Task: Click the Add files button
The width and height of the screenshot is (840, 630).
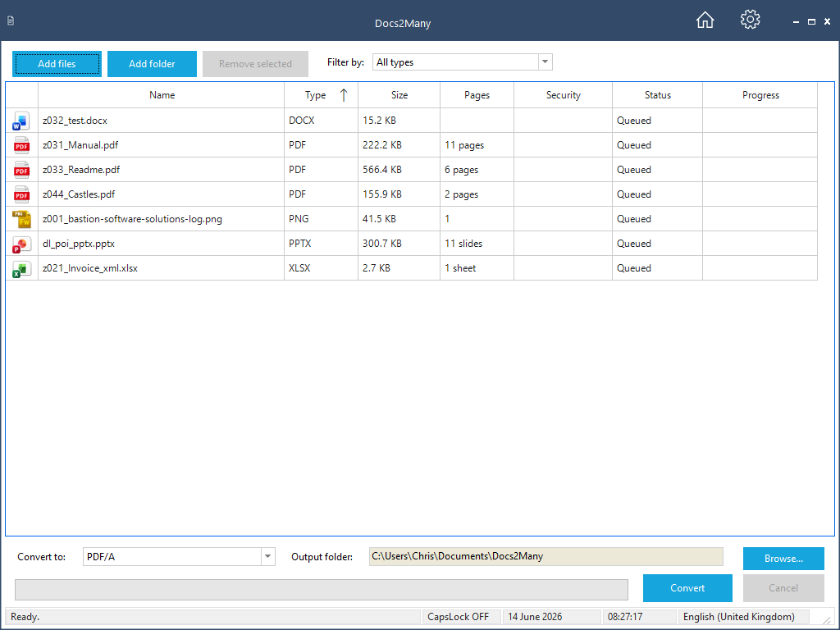Action: tap(57, 64)
